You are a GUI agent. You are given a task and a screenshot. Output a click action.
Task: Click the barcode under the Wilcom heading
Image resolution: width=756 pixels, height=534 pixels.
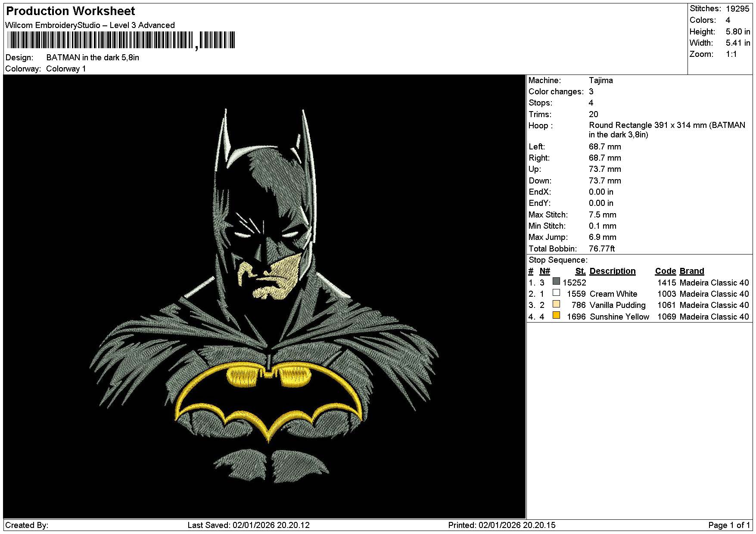[121, 40]
